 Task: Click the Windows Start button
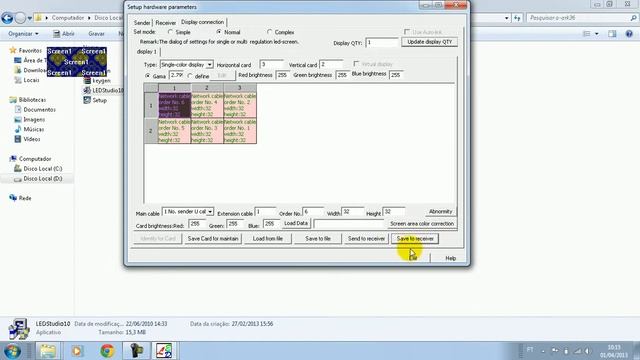click(x=12, y=351)
